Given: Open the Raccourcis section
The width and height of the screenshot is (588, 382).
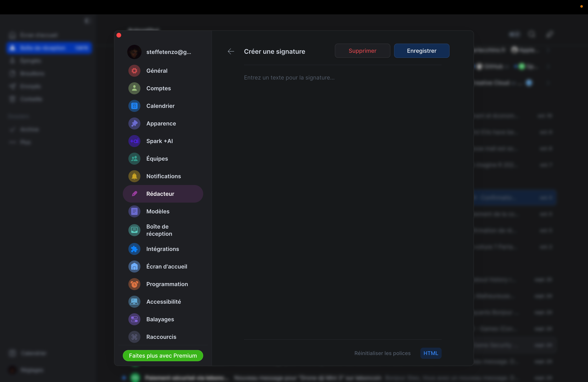Looking at the screenshot, I should pyautogui.click(x=161, y=337).
